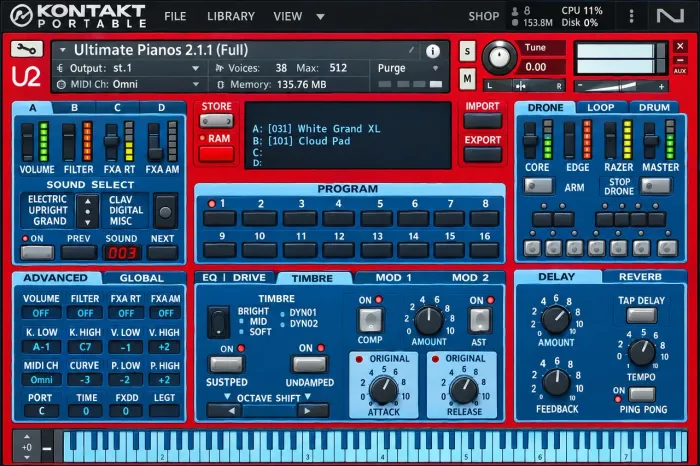Select program 8 button
The height and width of the screenshot is (466, 700).
pos(484,218)
